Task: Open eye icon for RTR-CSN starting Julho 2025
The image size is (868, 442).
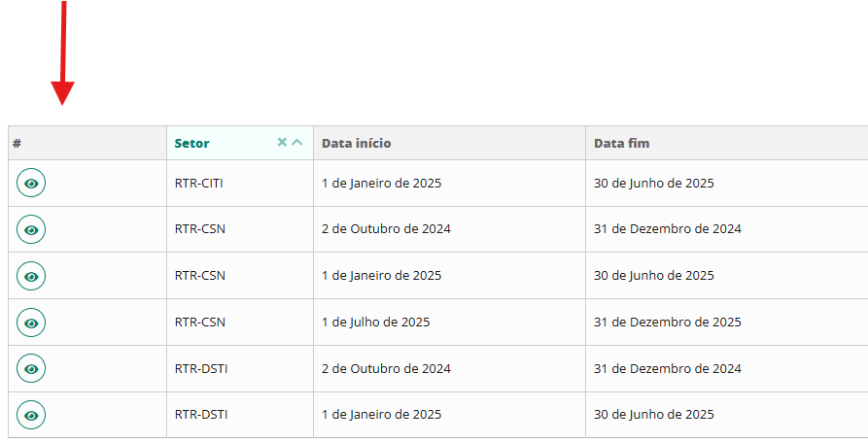Action: coord(31,323)
